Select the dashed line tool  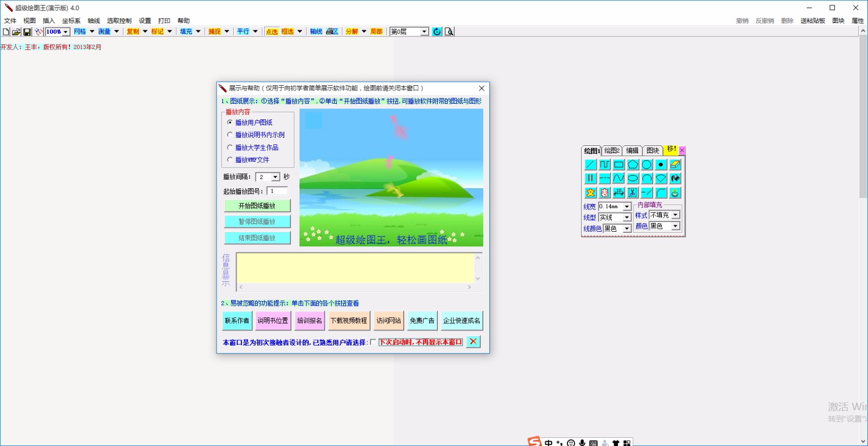(x=604, y=179)
